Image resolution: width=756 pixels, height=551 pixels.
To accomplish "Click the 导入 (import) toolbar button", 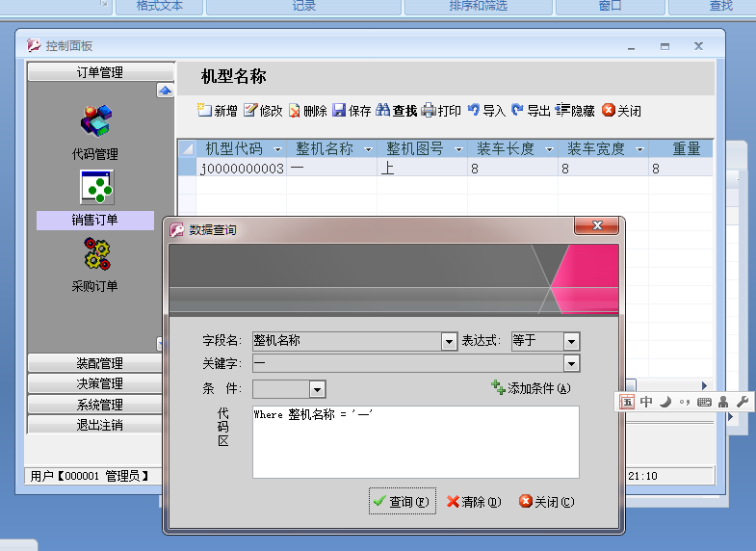I will pyautogui.click(x=486, y=111).
